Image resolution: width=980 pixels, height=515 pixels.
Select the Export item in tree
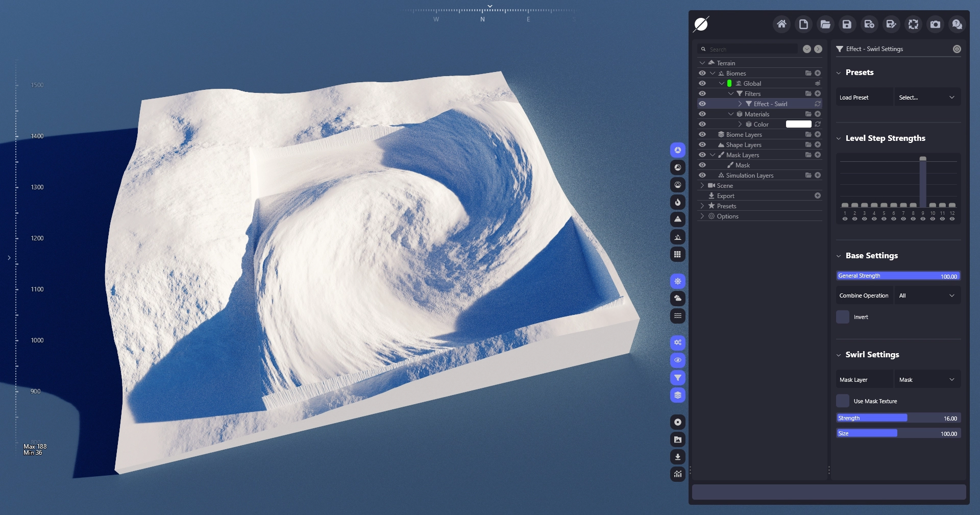[x=725, y=196]
